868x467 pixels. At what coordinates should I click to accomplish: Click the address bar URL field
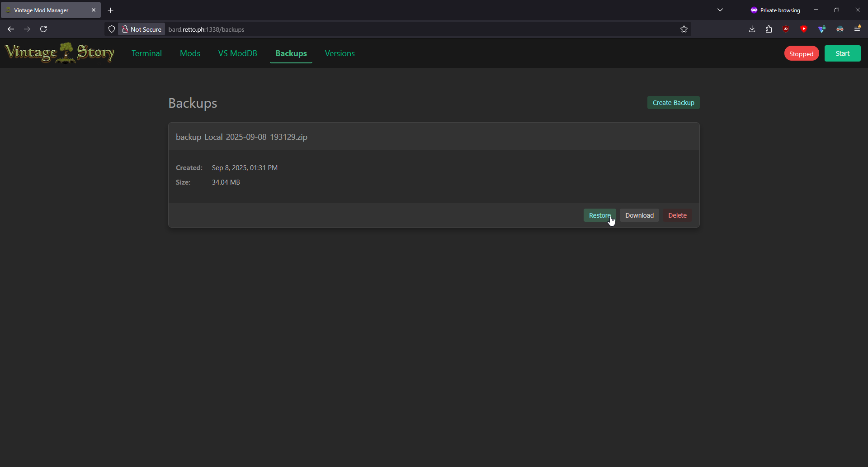407,29
